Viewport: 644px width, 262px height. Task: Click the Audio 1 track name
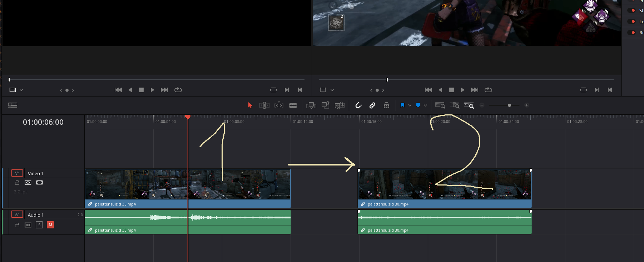pos(36,215)
